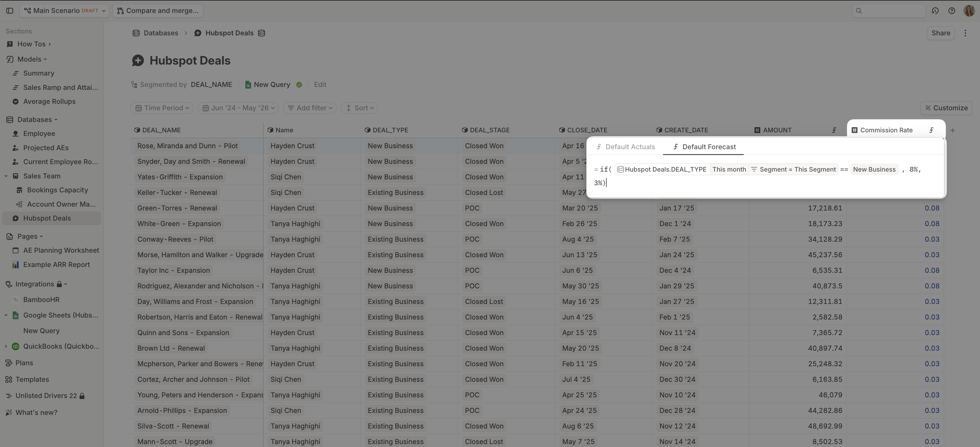The image size is (980, 447).
Task: Switch to the Default Actuals tab
Action: (x=626, y=147)
